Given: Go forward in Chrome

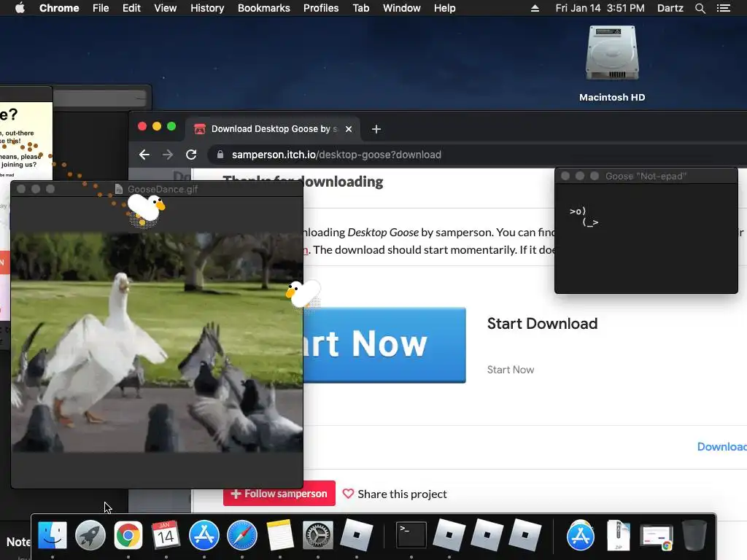Looking at the screenshot, I should click(168, 155).
